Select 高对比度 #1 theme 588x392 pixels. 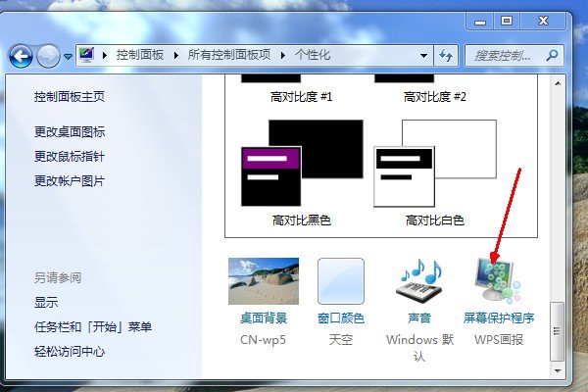click(x=301, y=97)
